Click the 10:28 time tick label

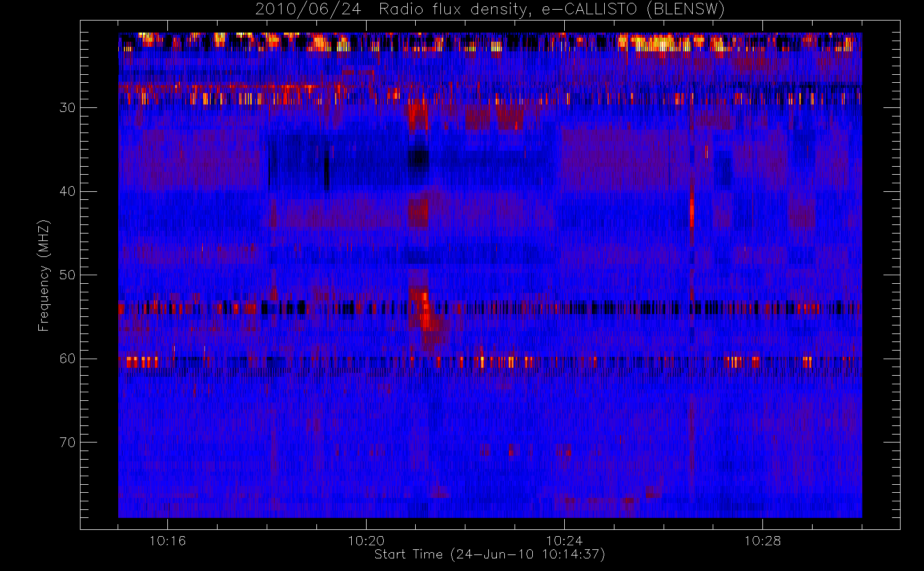(762, 541)
